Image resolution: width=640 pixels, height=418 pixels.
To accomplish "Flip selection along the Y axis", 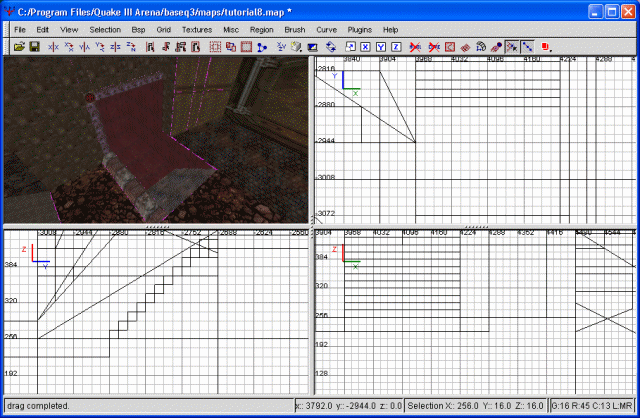I will pyautogui.click(x=84, y=47).
